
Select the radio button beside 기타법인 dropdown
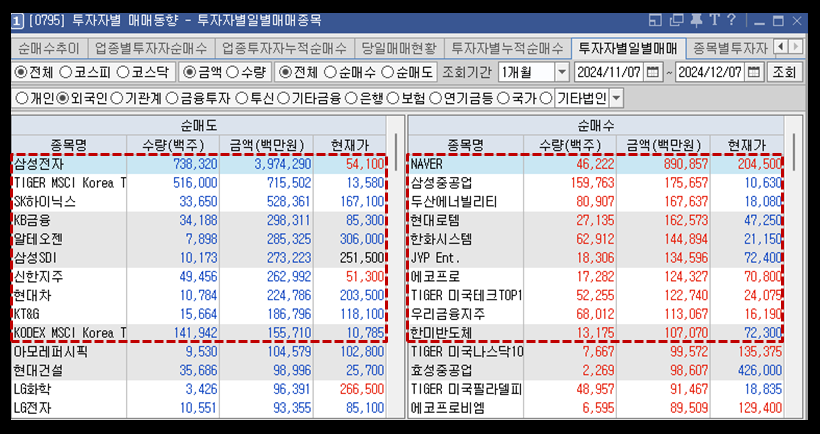tap(546, 98)
